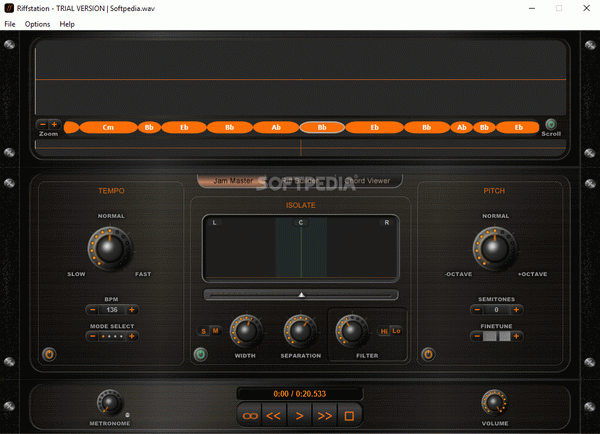The height and width of the screenshot is (434, 600).
Task: Enable the Lo filter button
Action: pos(396,331)
